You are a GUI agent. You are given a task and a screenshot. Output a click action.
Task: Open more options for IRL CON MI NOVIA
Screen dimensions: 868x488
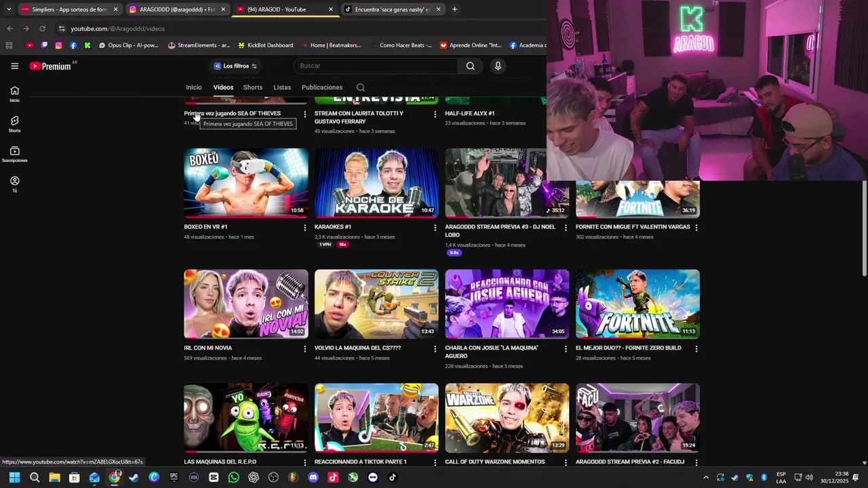(304, 348)
